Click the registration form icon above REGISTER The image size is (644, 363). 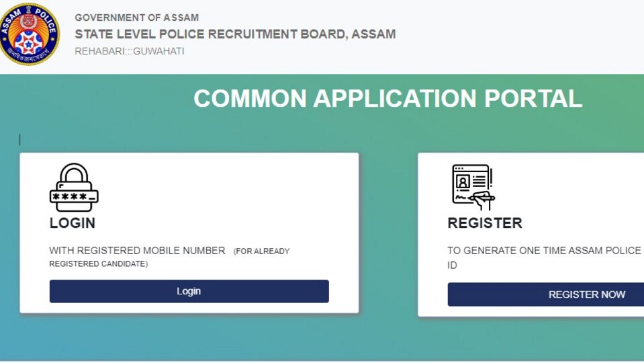473,188
